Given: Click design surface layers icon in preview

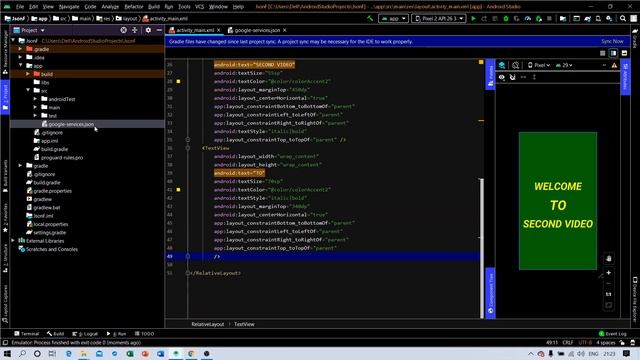Looking at the screenshot, I should pyautogui.click(x=502, y=65).
